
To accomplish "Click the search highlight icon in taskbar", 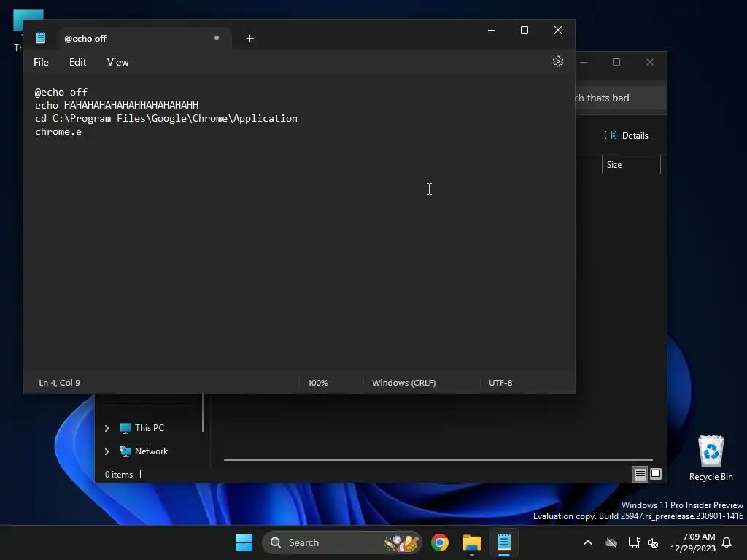I will coord(403,542).
